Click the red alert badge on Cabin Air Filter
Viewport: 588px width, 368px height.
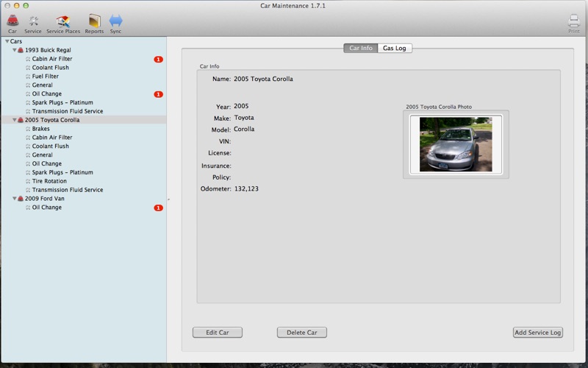pyautogui.click(x=158, y=59)
